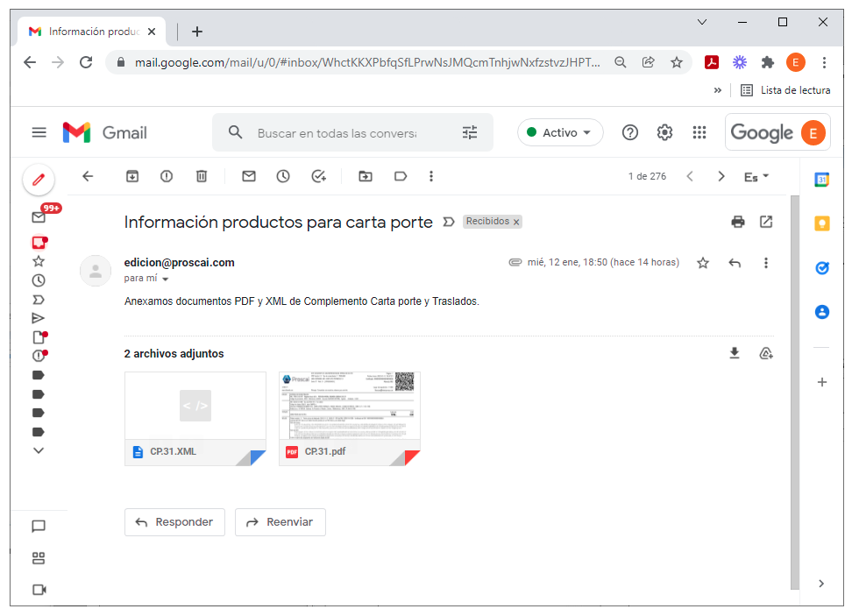
Task: Click the Reenviar button
Action: [280, 522]
